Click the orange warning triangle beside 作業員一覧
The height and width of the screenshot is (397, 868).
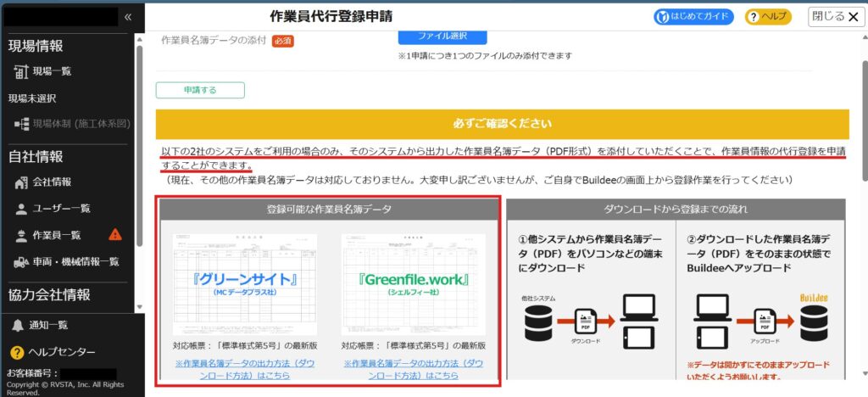point(115,235)
